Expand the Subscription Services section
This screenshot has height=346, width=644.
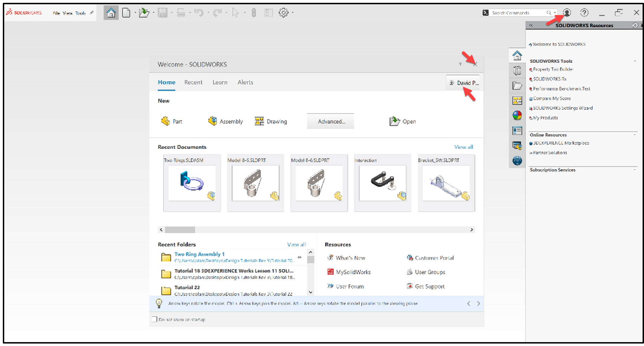pos(635,170)
